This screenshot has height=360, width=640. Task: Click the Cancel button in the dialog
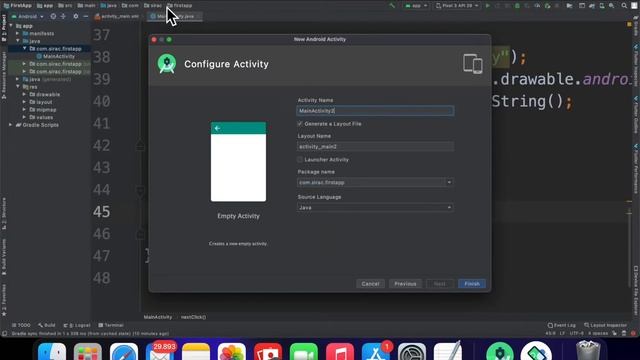370,284
